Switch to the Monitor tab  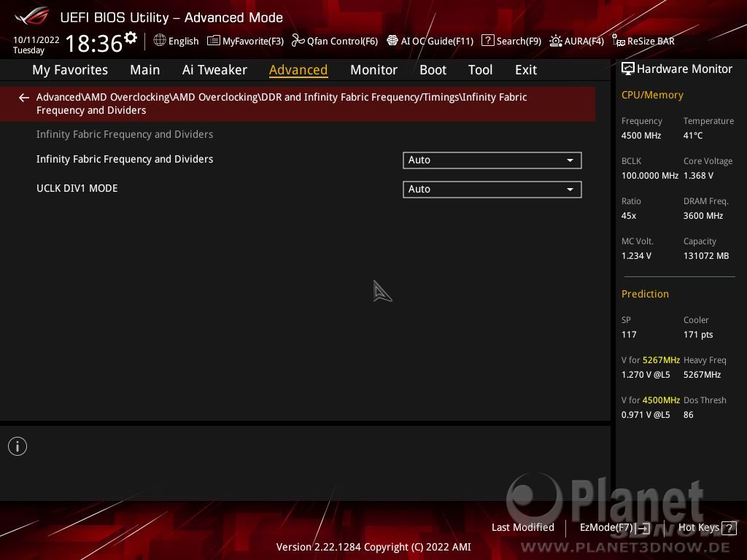(x=373, y=70)
